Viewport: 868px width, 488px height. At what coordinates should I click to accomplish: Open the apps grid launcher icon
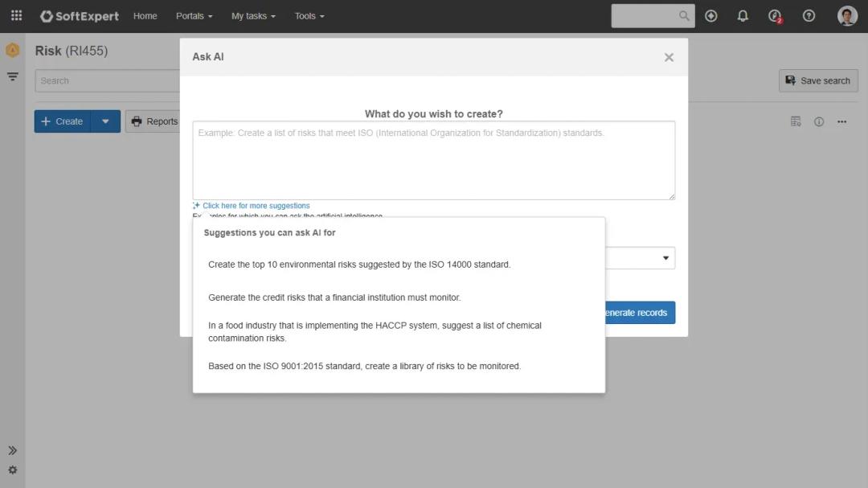pos(16,16)
